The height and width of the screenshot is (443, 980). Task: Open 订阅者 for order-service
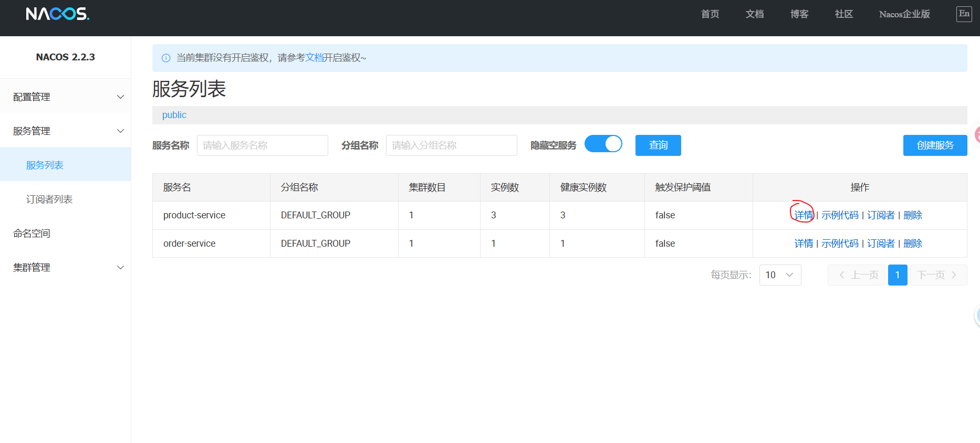(881, 244)
